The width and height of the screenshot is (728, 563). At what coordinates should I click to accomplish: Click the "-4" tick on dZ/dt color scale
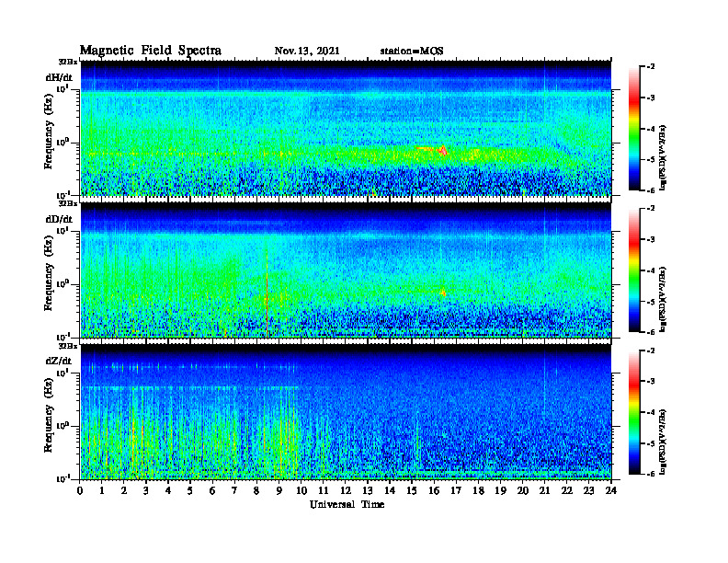[651, 412]
